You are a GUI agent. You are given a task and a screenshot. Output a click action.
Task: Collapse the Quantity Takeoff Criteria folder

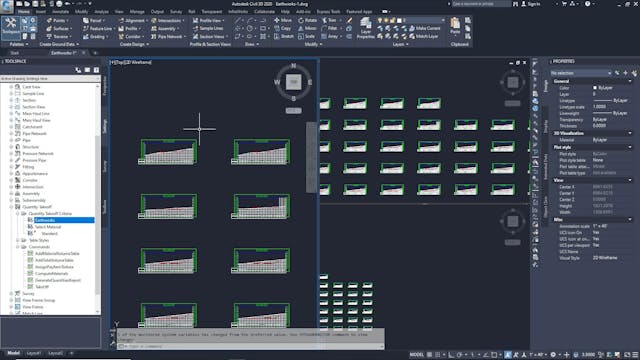tap(18, 213)
